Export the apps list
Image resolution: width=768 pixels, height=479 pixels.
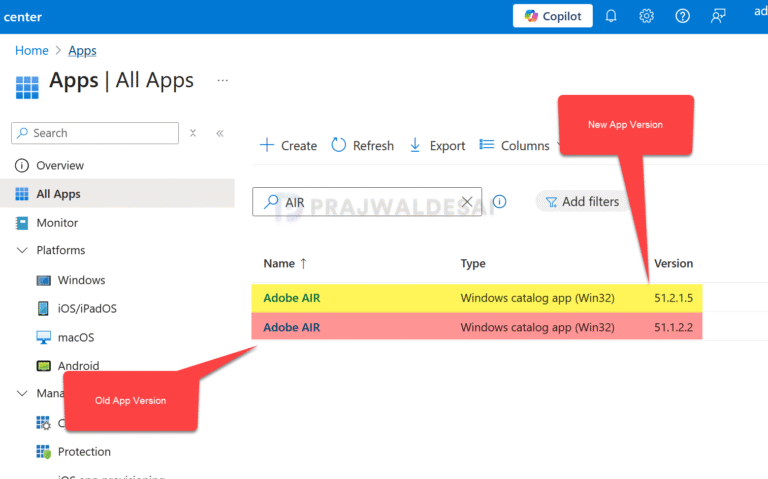(437, 145)
